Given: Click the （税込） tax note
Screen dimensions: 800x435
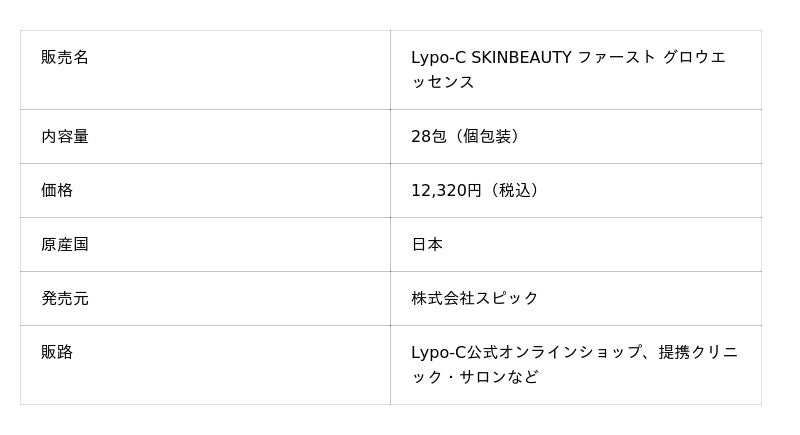Looking at the screenshot, I should coord(514,190).
